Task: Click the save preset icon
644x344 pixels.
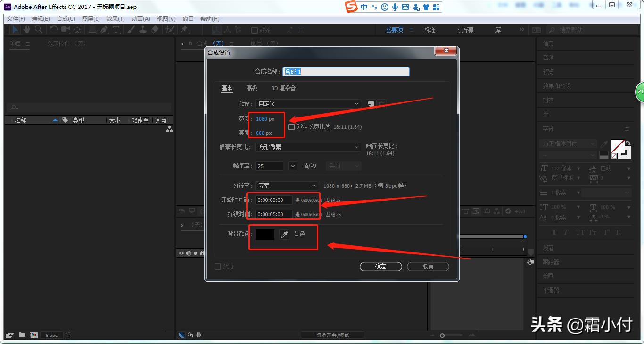Action: pos(371,104)
